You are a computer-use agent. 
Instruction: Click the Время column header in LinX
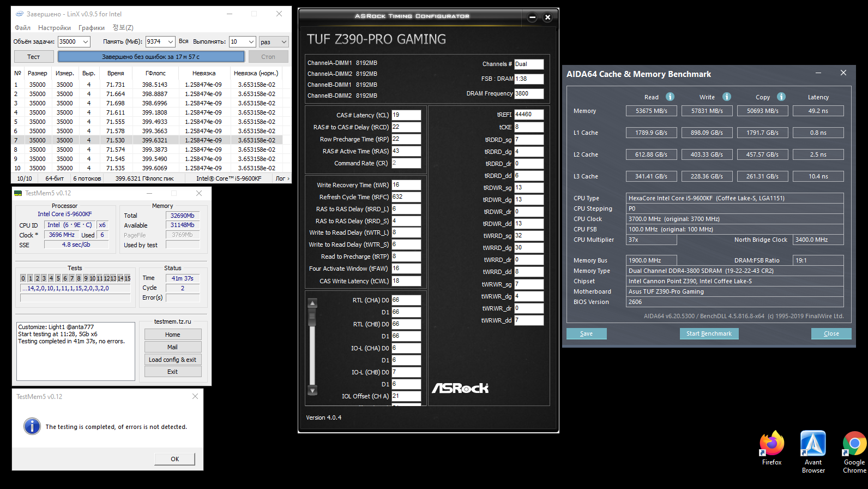click(116, 73)
